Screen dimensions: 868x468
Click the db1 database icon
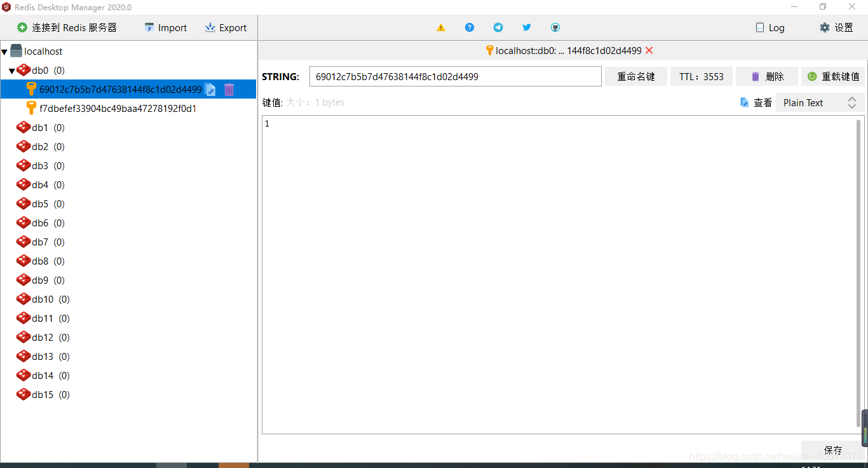tap(24, 127)
